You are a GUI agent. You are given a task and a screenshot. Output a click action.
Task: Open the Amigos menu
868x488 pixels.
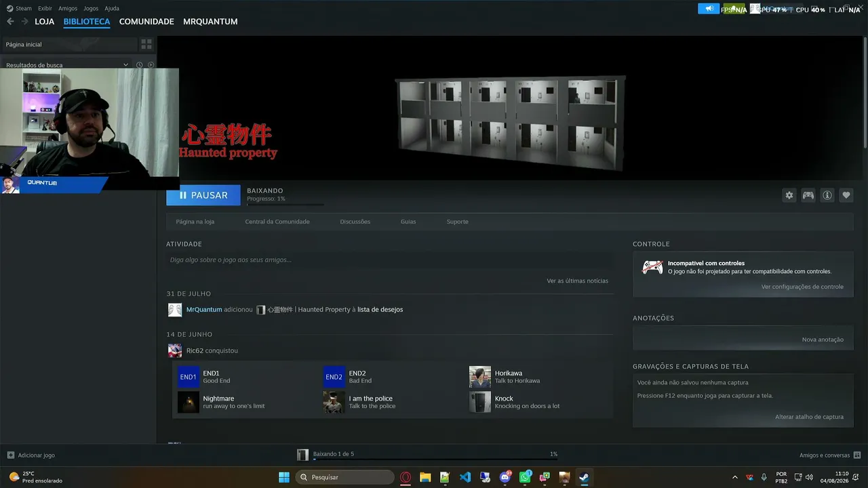click(x=68, y=9)
